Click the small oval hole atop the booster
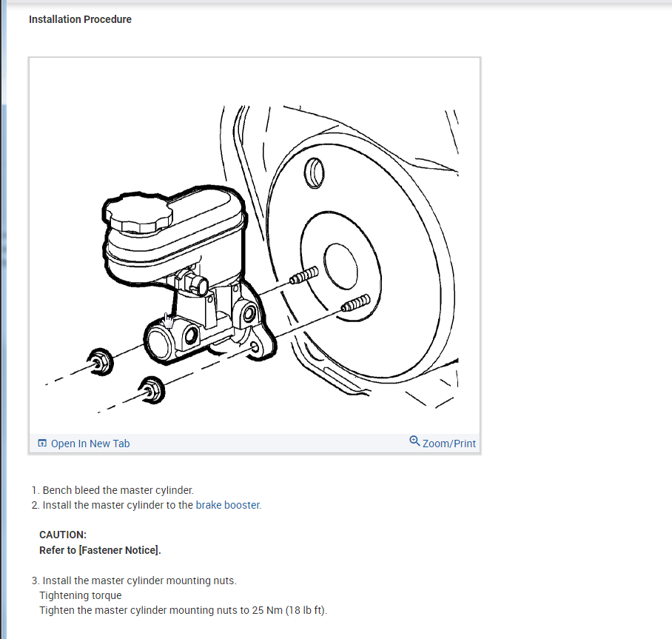Viewport: 672px width, 639px height. point(314,173)
